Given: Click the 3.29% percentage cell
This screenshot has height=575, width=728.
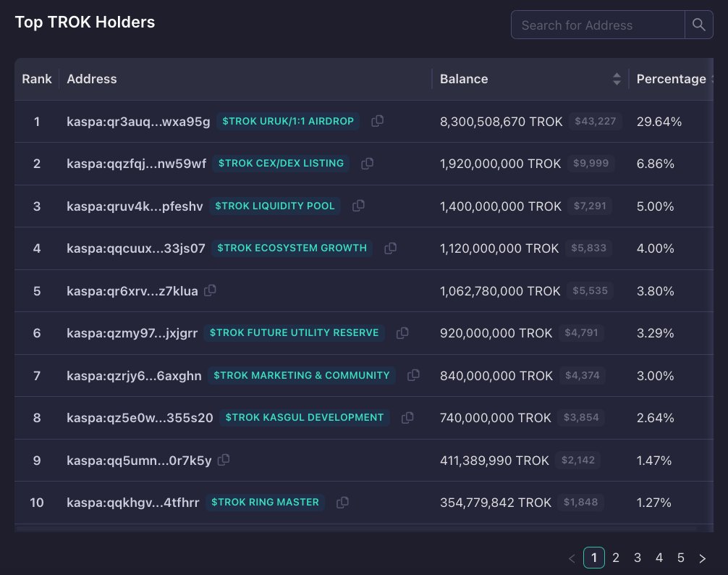Looking at the screenshot, I should tap(655, 333).
